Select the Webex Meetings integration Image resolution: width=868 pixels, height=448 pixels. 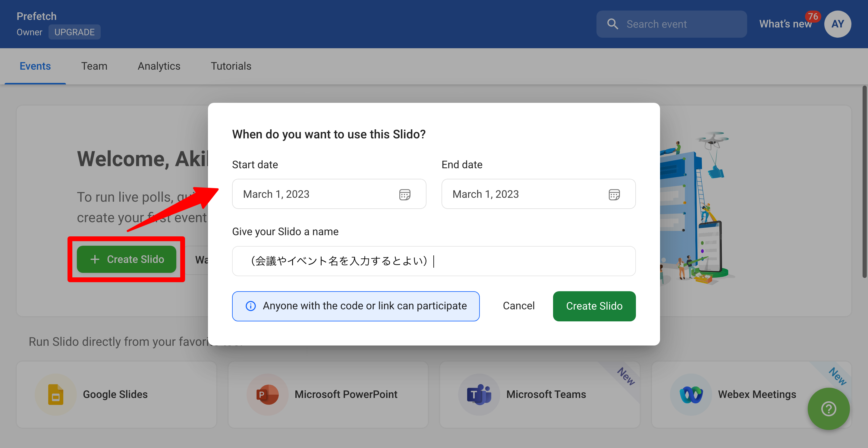(x=756, y=394)
